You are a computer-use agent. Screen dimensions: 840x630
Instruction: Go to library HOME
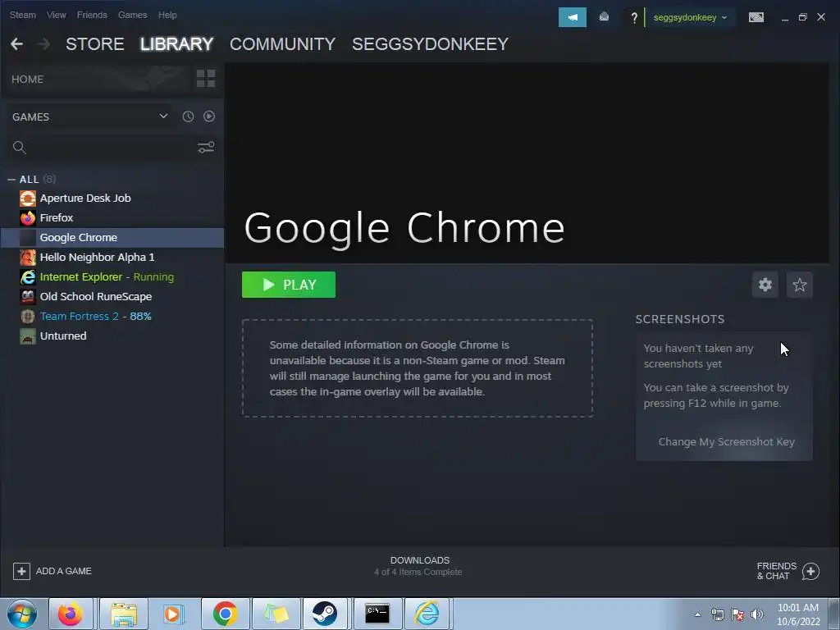(x=27, y=80)
